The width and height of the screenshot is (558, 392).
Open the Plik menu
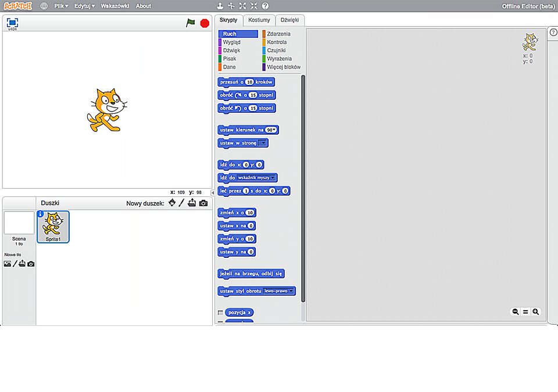[61, 6]
